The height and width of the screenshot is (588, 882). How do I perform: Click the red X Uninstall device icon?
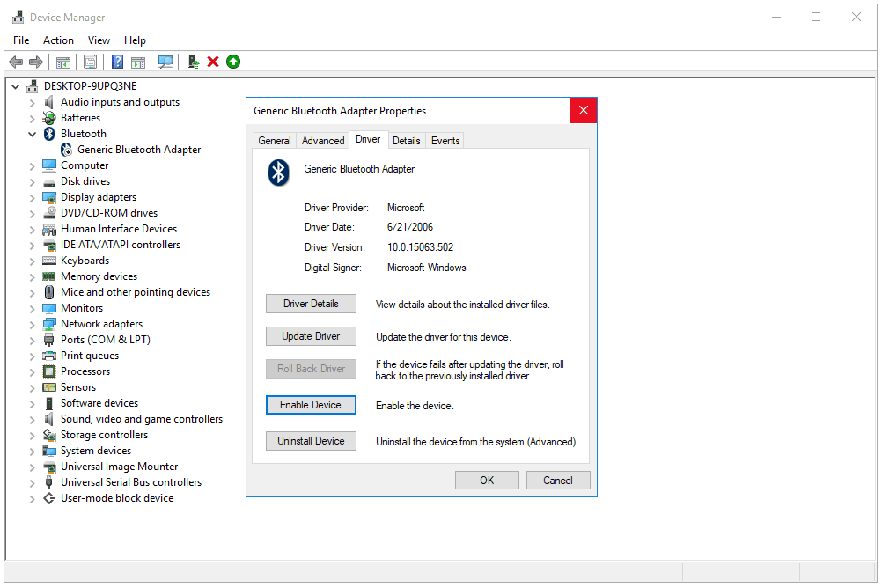click(213, 62)
